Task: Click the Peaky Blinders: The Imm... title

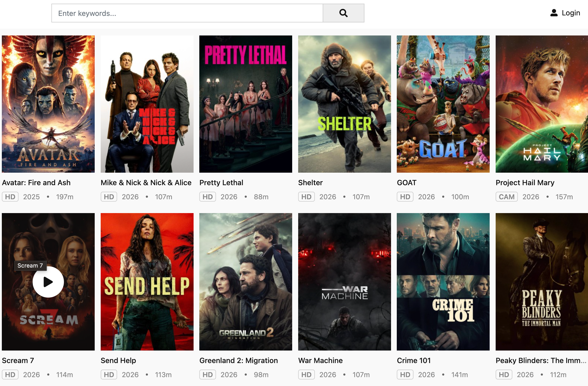Action: click(x=541, y=360)
